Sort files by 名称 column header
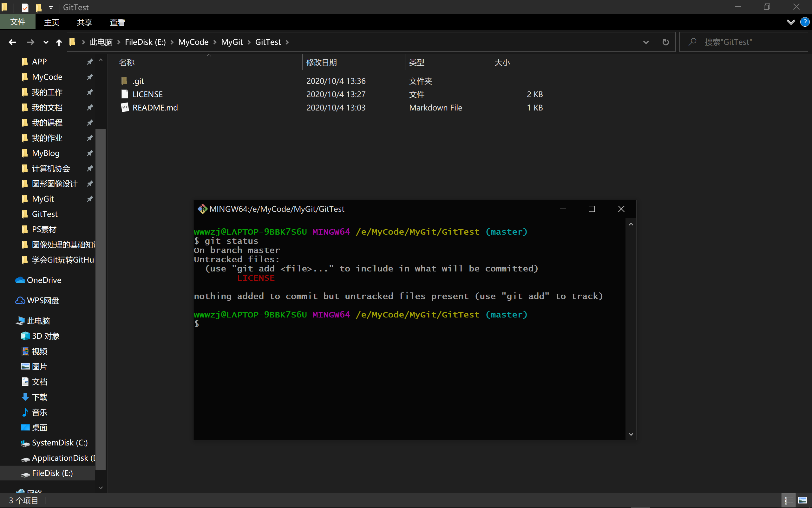Image resolution: width=812 pixels, height=508 pixels. pos(127,63)
